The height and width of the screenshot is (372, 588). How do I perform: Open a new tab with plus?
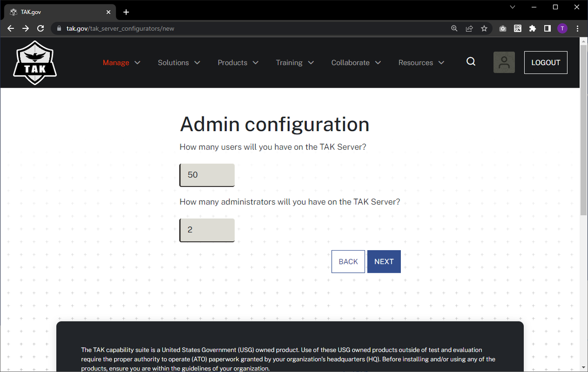pos(126,12)
